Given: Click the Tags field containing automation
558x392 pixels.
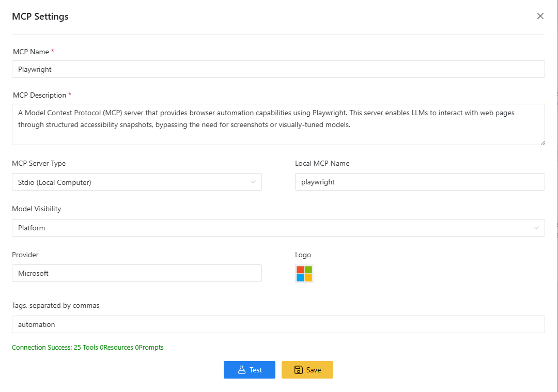Looking at the screenshot, I should (x=278, y=324).
